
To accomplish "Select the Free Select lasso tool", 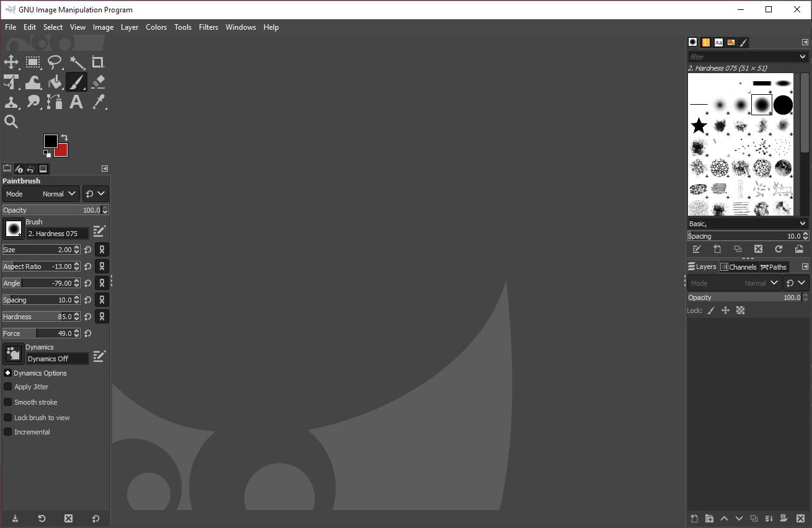I will [x=55, y=62].
